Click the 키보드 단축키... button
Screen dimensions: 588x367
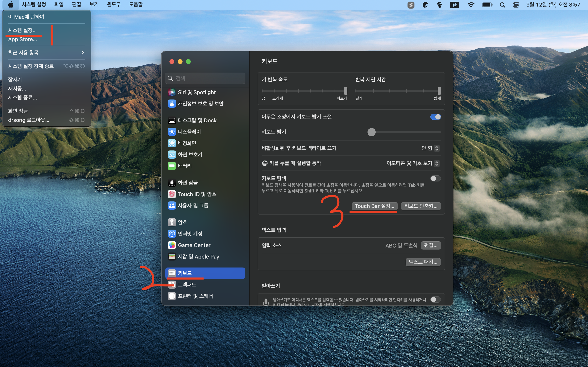click(421, 206)
